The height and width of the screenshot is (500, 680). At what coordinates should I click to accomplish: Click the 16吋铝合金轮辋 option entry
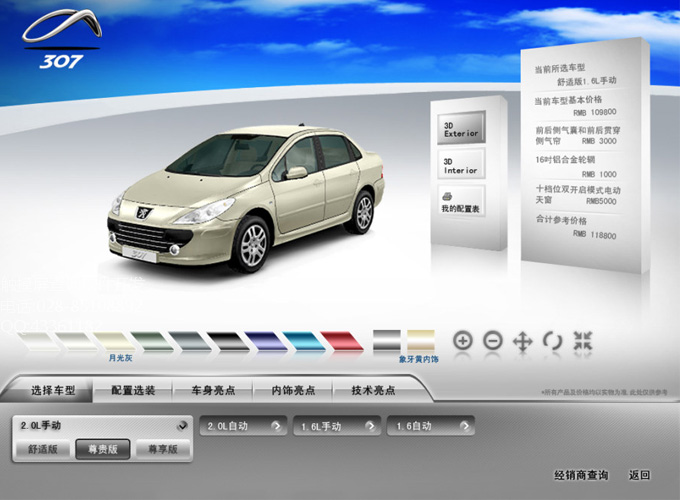(576, 167)
